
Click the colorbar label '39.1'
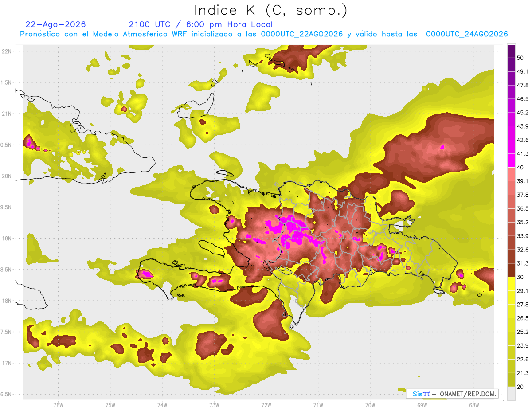[x=523, y=181]
